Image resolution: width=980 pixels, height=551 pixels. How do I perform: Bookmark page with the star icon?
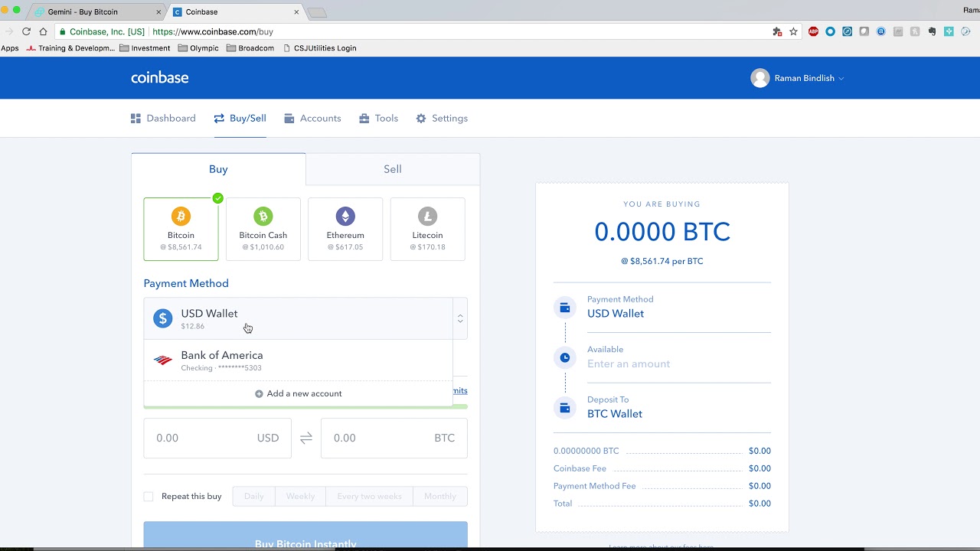(x=793, y=31)
